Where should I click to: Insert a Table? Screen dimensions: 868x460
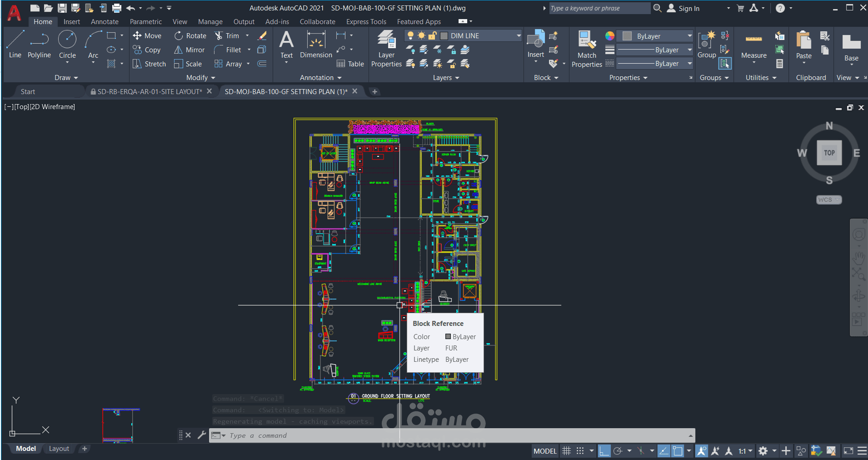[x=350, y=64]
